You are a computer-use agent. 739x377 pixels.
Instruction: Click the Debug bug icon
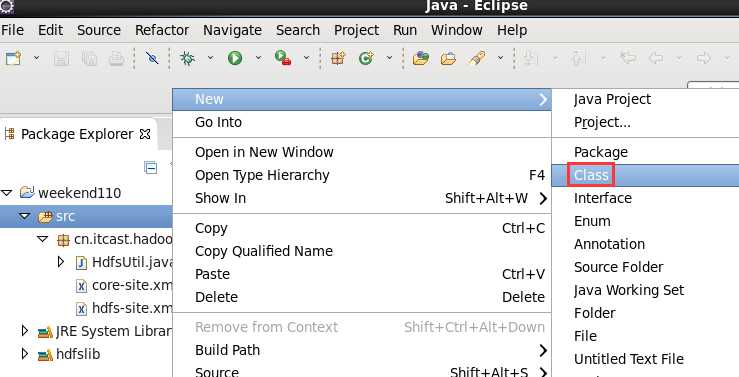coord(187,58)
